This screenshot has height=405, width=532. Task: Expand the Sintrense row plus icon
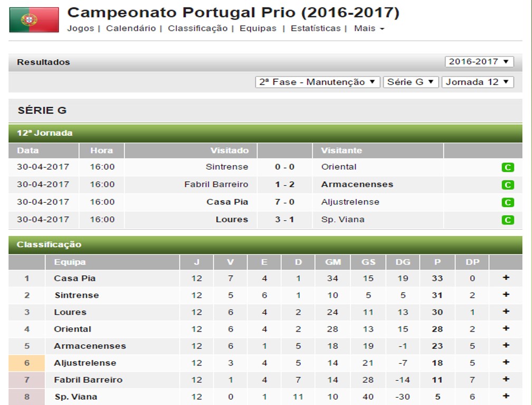[506, 295]
